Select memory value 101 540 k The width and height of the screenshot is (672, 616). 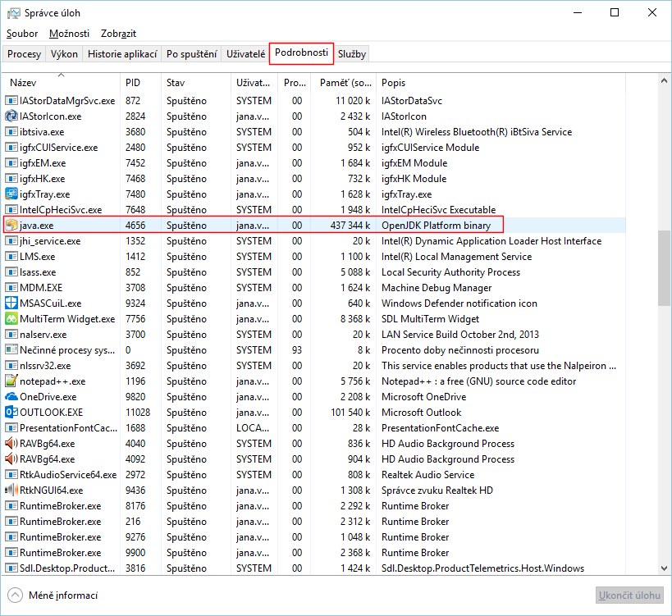(x=350, y=413)
